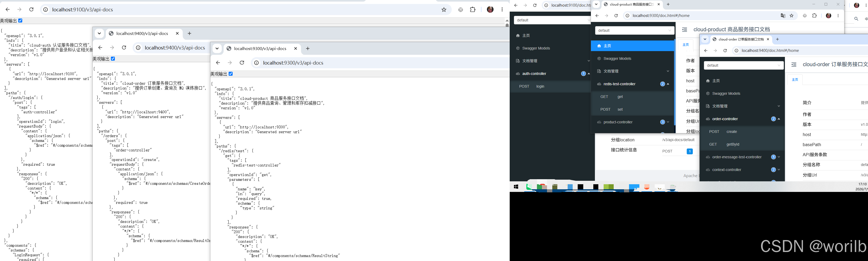Click the scroll-up arrow on the localhost:9100 api-docs scrollbar
Screen dimensions: 868x261
click(x=507, y=21)
